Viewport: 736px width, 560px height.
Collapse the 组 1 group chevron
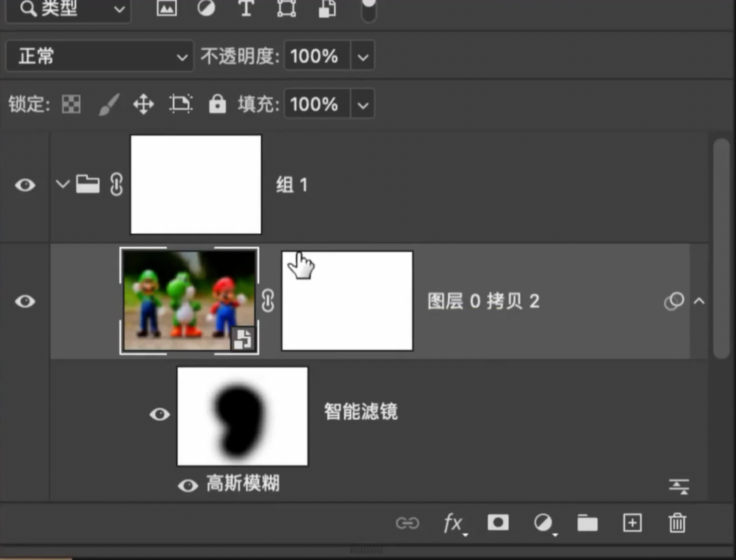(x=62, y=184)
